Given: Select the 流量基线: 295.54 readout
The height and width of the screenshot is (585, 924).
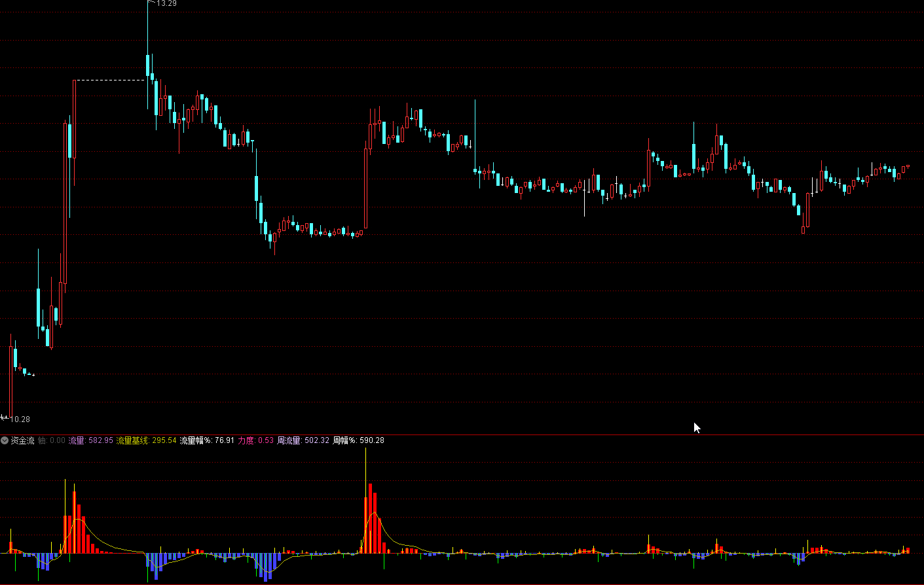Looking at the screenshot, I should tap(147, 440).
